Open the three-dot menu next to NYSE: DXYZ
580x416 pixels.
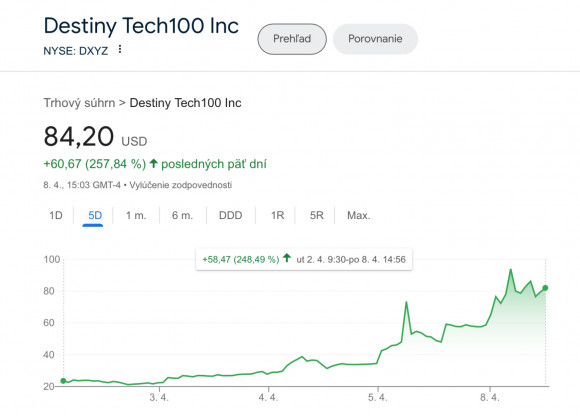click(x=119, y=49)
